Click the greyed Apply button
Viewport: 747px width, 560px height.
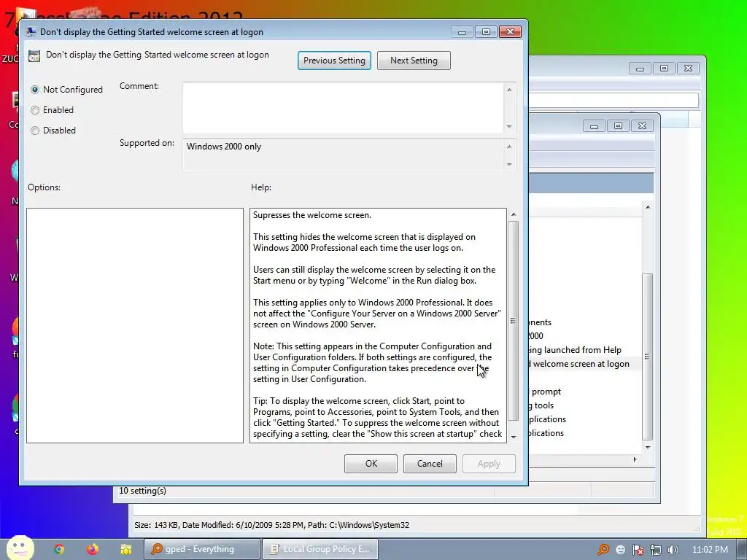coord(489,463)
